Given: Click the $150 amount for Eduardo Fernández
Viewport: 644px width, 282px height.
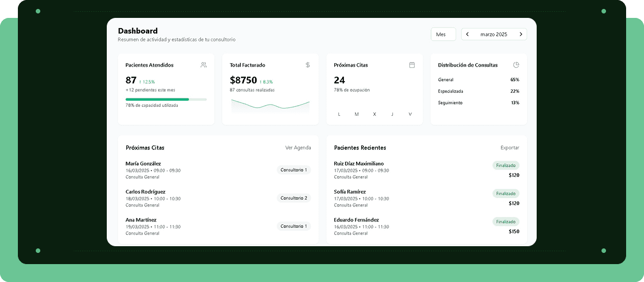Looking at the screenshot, I should coord(514,232).
